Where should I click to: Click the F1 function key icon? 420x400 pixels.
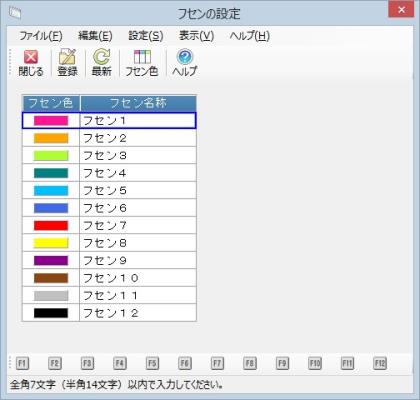22,363
